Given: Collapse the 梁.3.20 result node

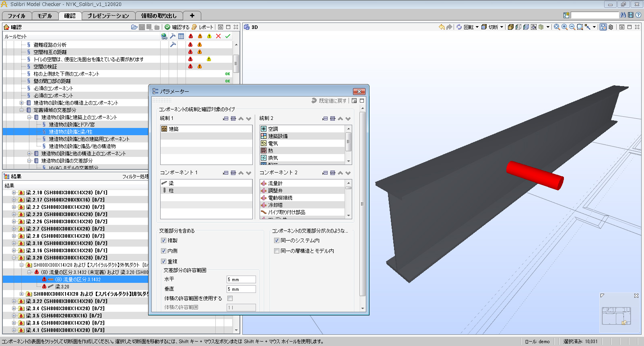Looking at the screenshot, I should tap(14, 257).
